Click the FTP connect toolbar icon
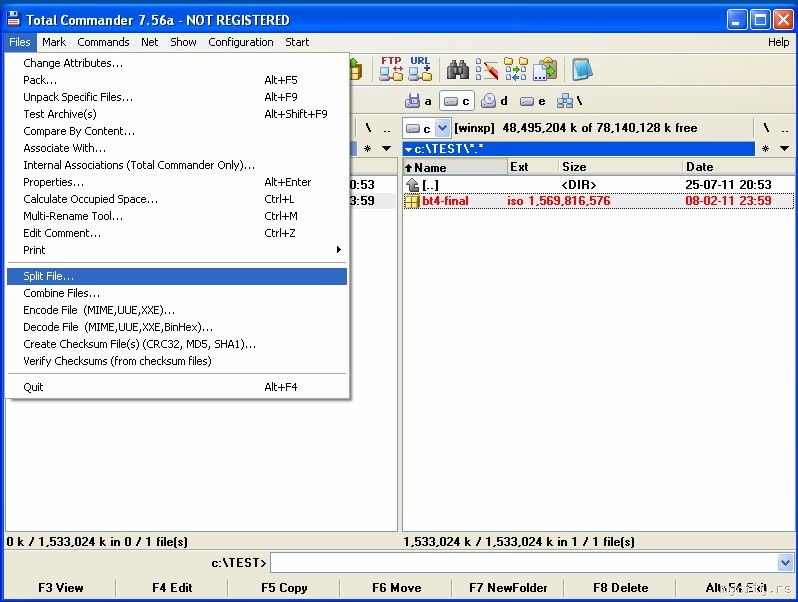798x602 pixels. pos(391,69)
